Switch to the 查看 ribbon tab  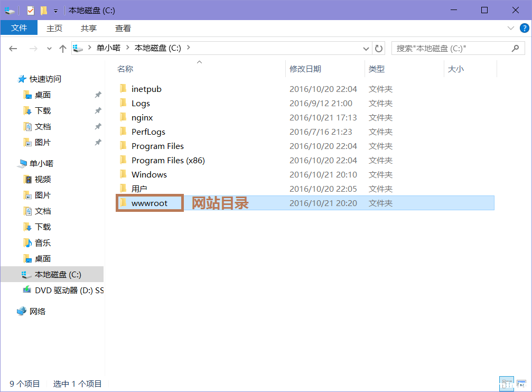point(123,28)
